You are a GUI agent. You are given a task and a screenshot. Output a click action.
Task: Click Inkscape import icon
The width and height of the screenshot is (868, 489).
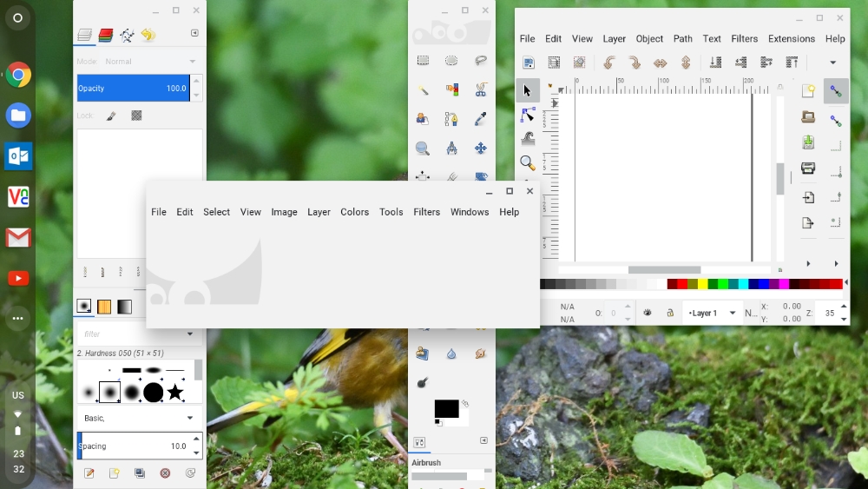(808, 197)
